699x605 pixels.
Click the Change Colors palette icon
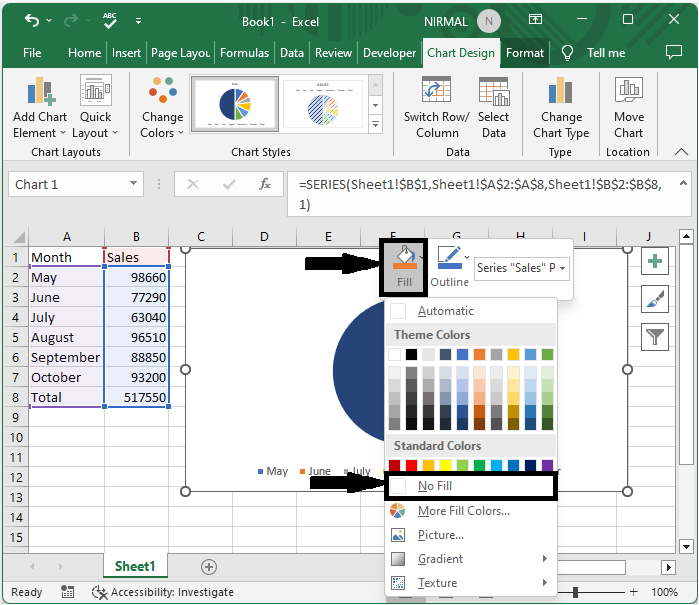(162, 95)
